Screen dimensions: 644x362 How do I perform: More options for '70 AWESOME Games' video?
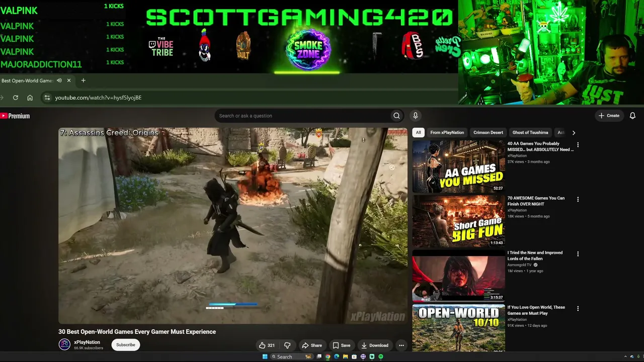pos(578,200)
